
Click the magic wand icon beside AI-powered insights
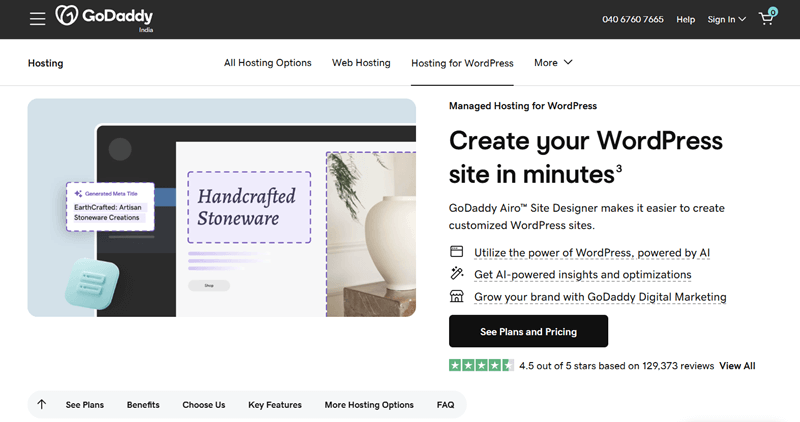click(x=457, y=274)
